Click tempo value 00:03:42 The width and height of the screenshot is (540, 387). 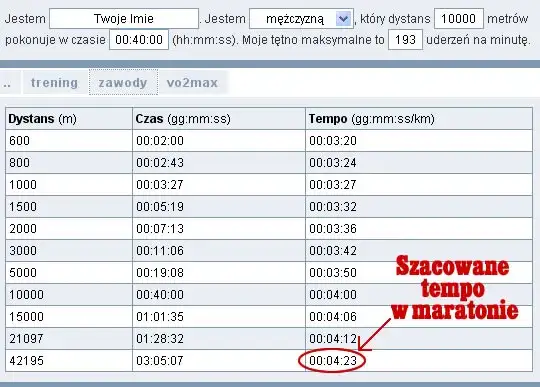point(333,251)
